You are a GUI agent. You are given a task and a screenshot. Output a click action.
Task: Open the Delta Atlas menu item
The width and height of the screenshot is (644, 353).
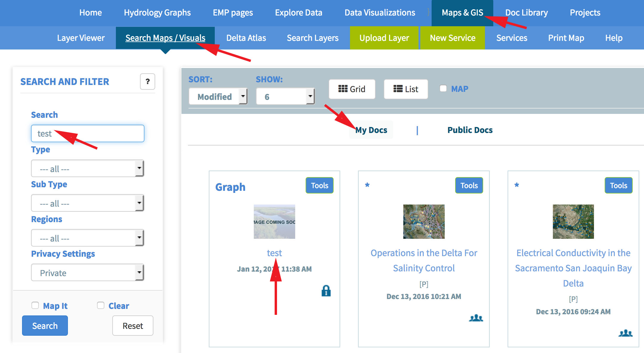coord(246,38)
